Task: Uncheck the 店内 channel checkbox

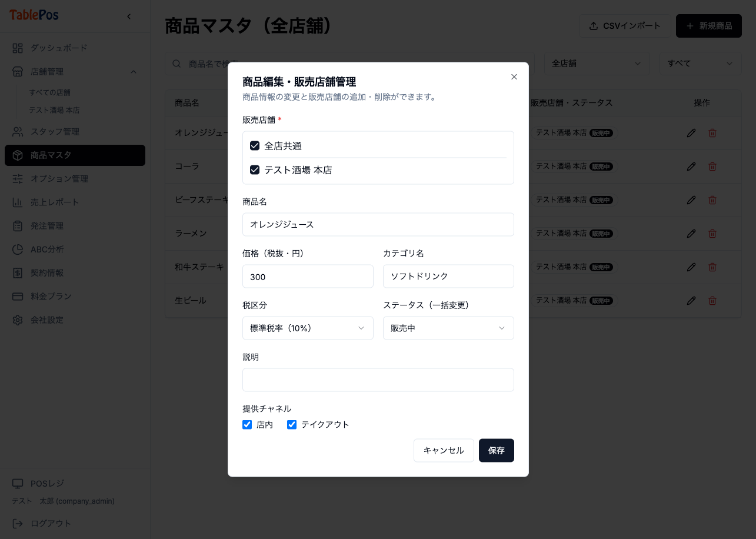Action: click(247, 425)
